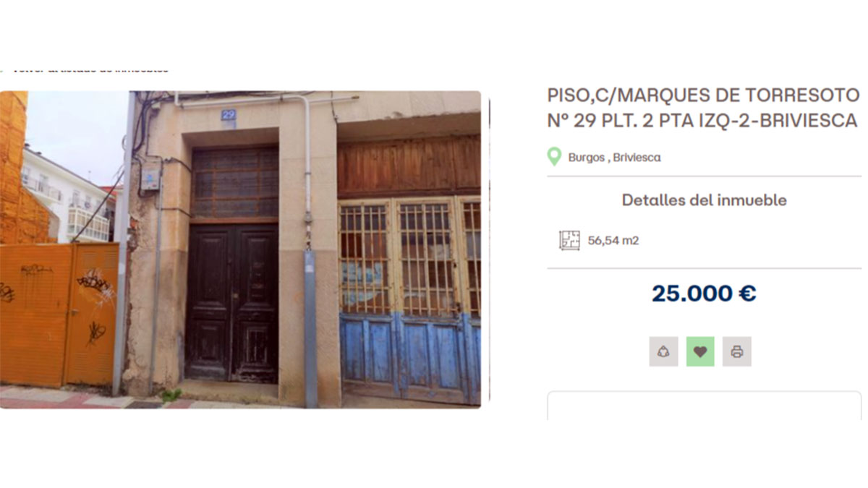Screen dimensions: 868x488
Task: Go back via the cut-off listing link
Action: pos(85,70)
